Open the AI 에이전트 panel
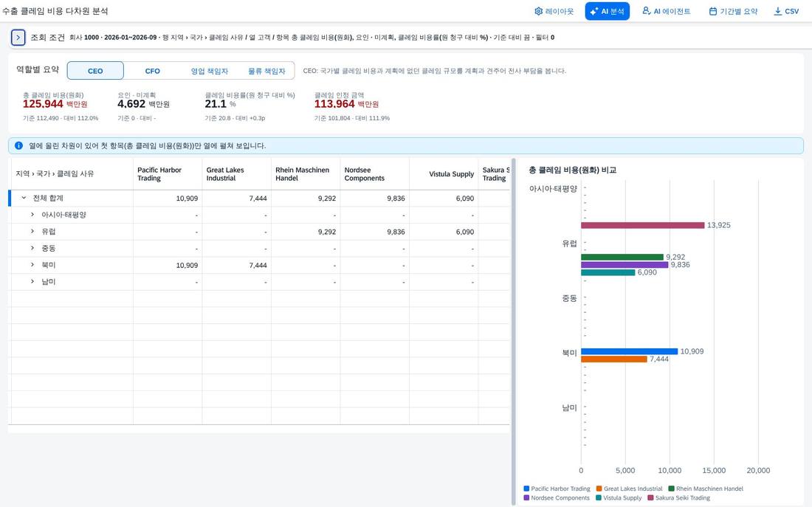Viewport: 812px width, 507px height. [x=667, y=11]
